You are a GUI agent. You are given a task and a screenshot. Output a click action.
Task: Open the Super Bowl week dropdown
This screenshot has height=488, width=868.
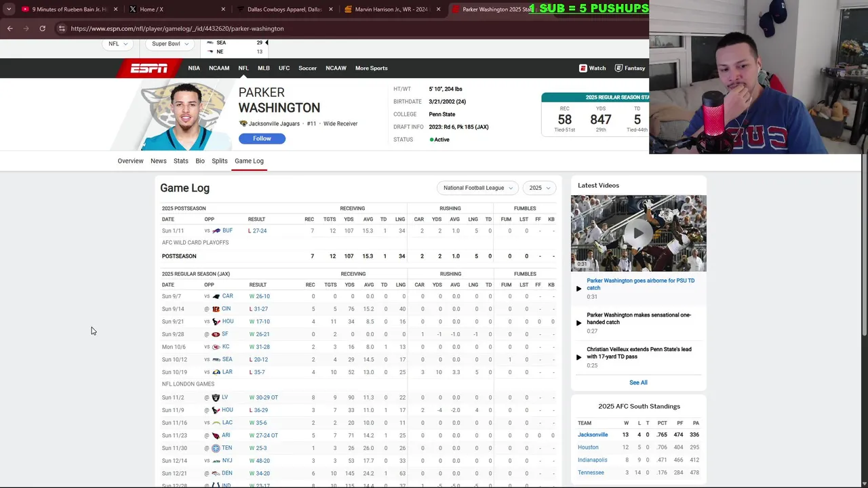click(x=170, y=44)
